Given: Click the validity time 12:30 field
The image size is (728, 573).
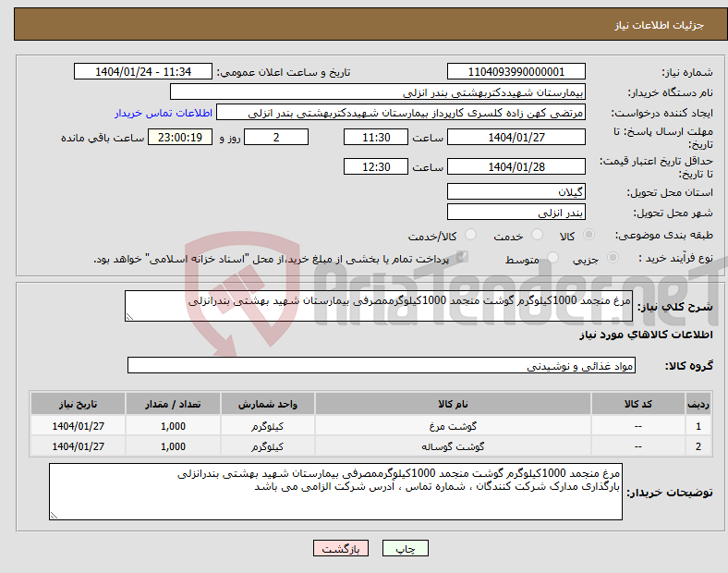Looking at the screenshot, I should pyautogui.click(x=376, y=166).
